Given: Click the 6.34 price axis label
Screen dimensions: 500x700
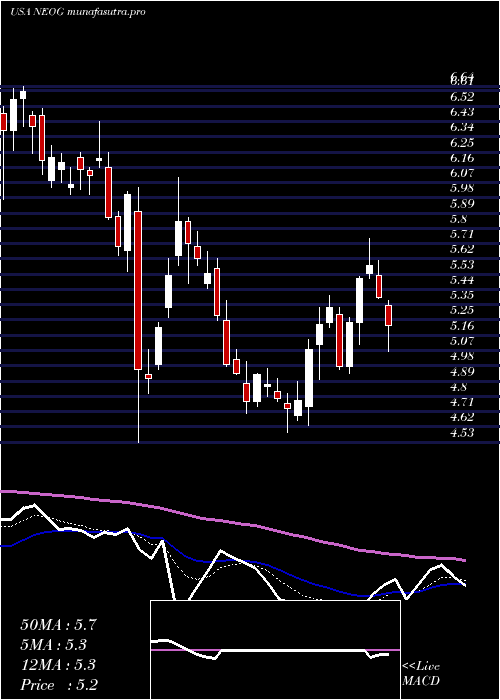Looking at the screenshot, I should (462, 127).
